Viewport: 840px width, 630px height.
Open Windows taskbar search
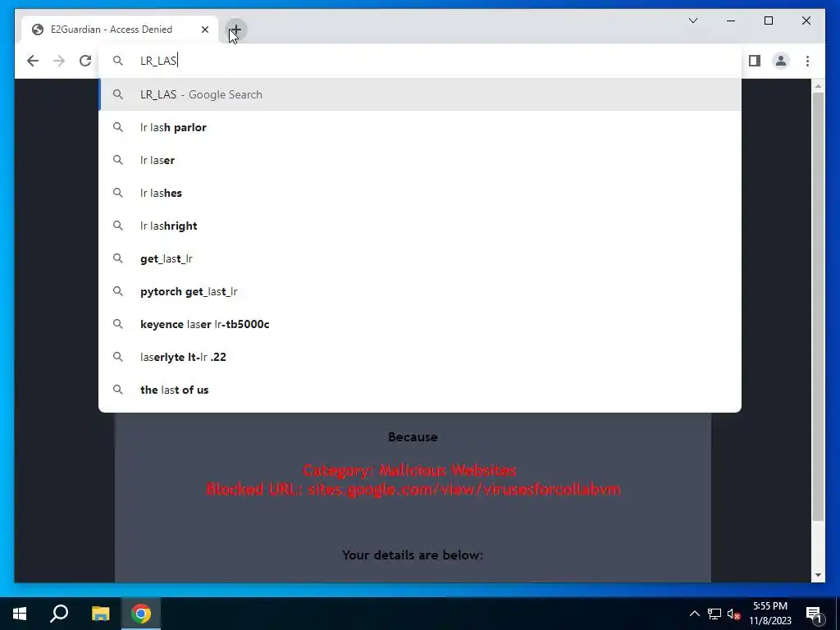59,614
